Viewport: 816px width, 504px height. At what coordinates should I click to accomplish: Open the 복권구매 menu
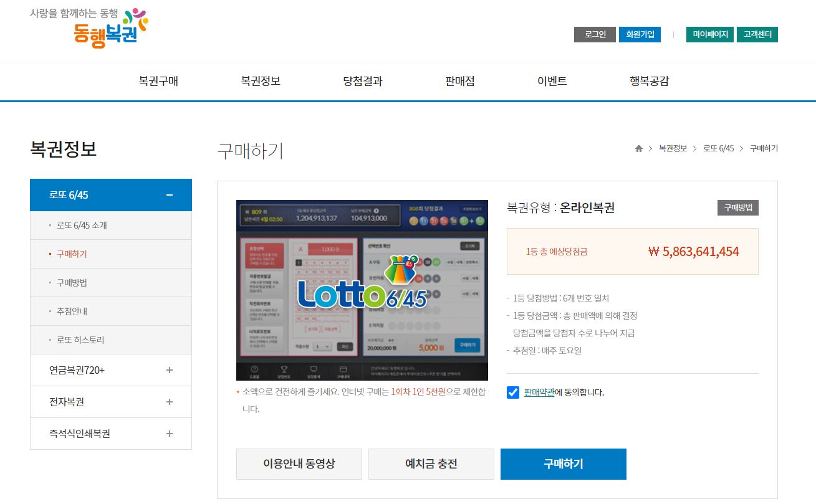158,81
